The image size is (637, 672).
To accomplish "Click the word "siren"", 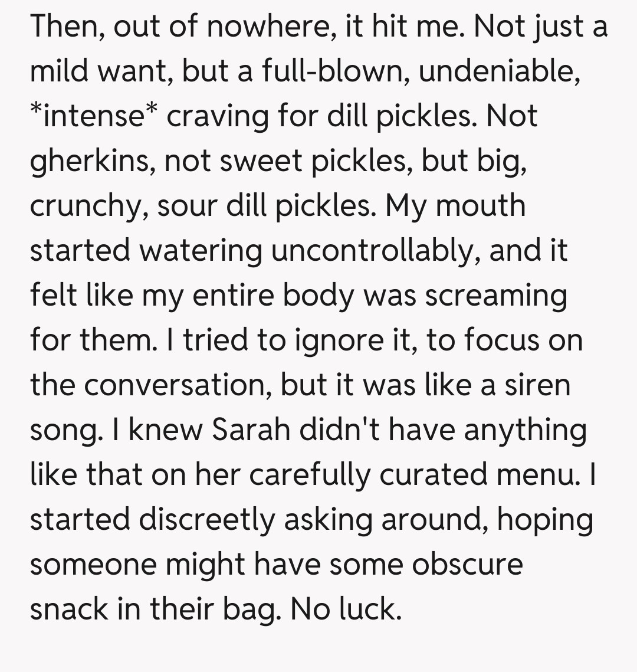I will pyautogui.click(x=537, y=386).
